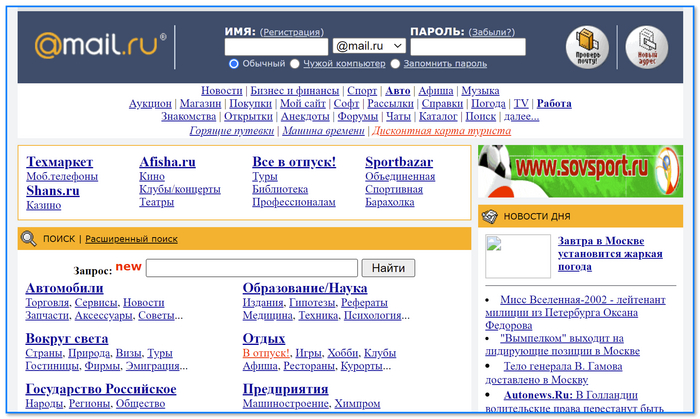Open the Тело генерала Гамова news

[x=554, y=373]
